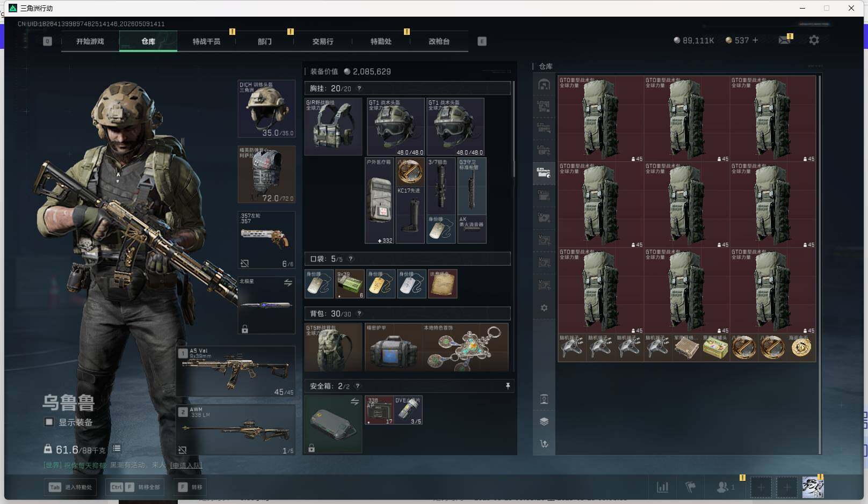
Task: Select the AWM sniper rifle slot
Action: pos(236,430)
